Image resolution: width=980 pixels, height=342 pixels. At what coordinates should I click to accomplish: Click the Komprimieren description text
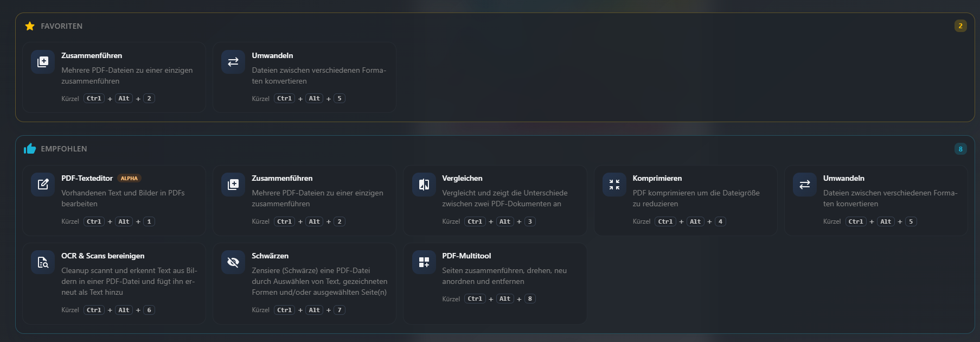696,198
